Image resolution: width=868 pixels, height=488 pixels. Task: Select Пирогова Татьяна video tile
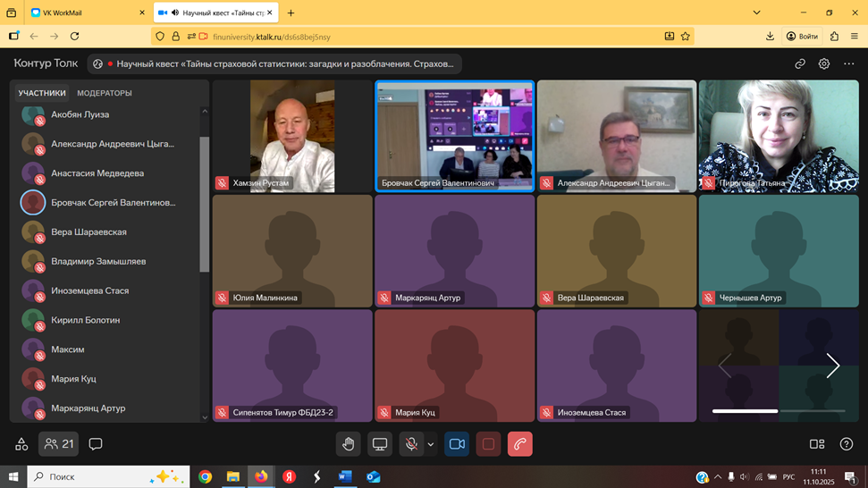coord(778,136)
